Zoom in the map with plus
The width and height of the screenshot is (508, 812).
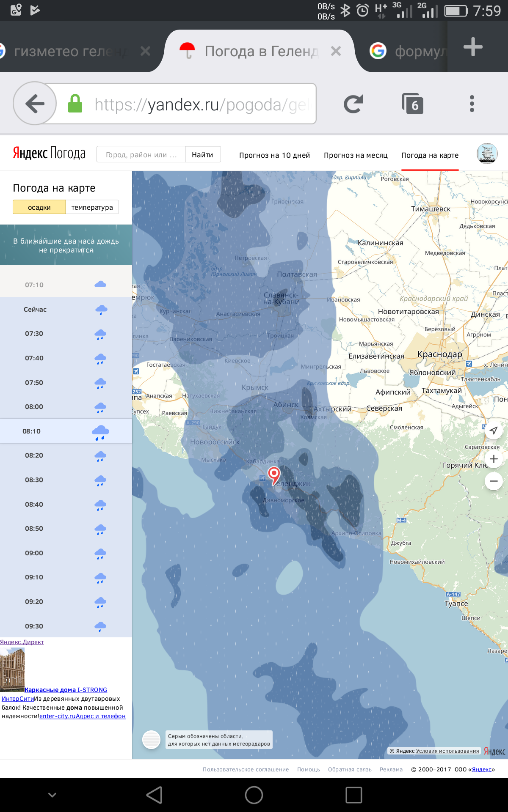point(494,459)
